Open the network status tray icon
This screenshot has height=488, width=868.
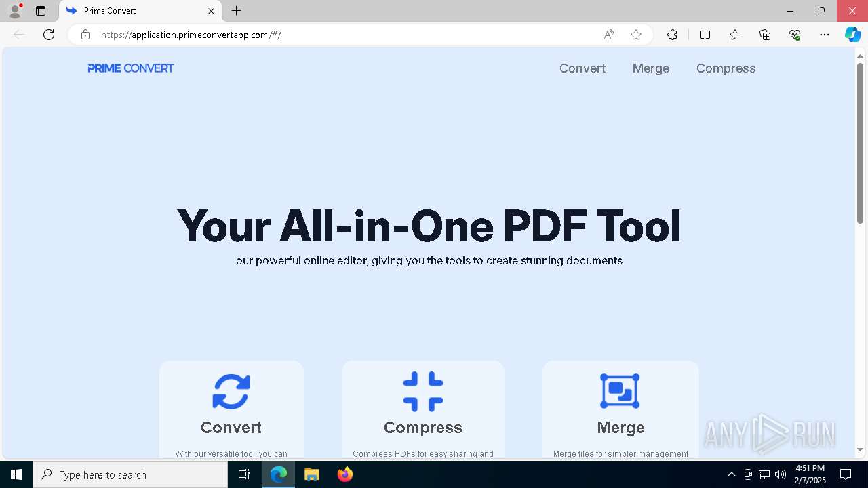764,474
